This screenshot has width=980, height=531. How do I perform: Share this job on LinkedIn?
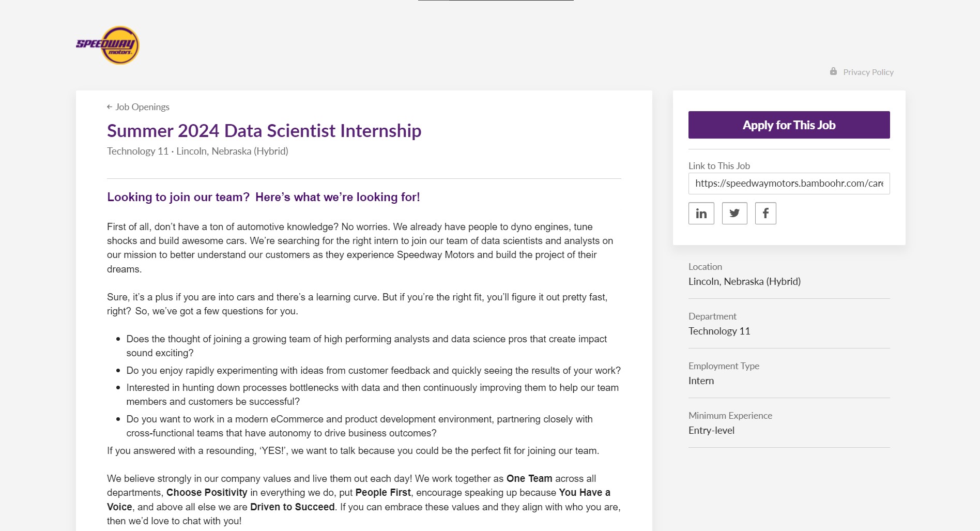click(701, 214)
